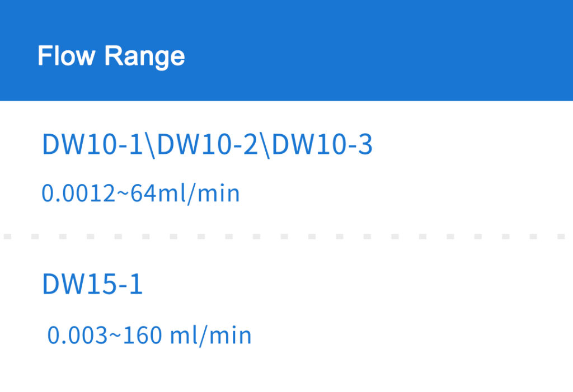Screen dimensions: 573x392
Task: Click the 160 maximum flow number
Action: [x=143, y=335]
